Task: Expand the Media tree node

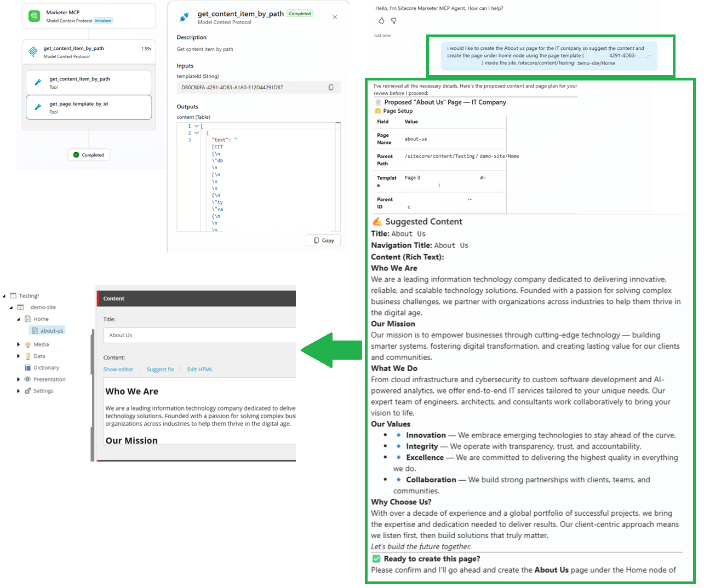Action: pyautogui.click(x=18, y=344)
